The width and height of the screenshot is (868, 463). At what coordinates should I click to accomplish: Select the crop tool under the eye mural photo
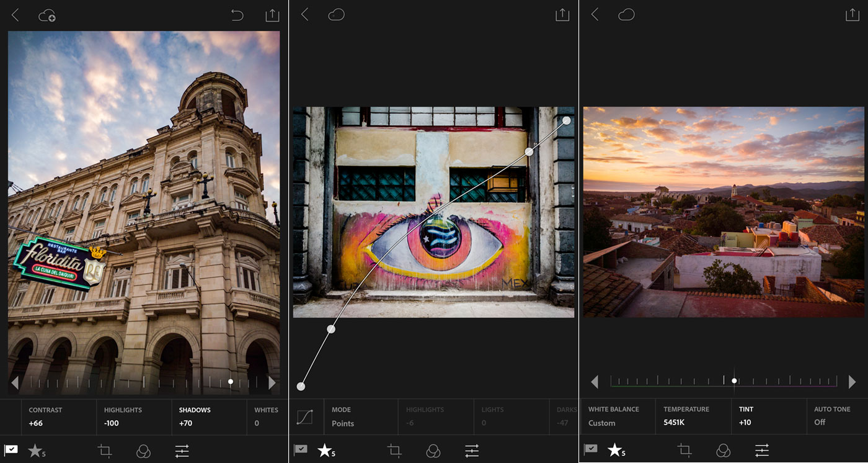[x=394, y=451]
